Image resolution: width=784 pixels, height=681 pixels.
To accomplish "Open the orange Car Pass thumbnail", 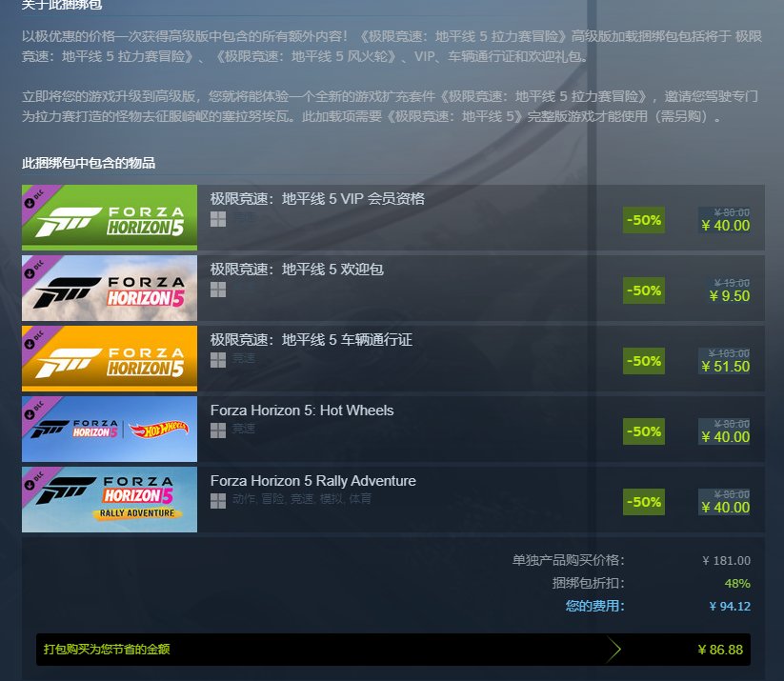I will tap(110, 358).
